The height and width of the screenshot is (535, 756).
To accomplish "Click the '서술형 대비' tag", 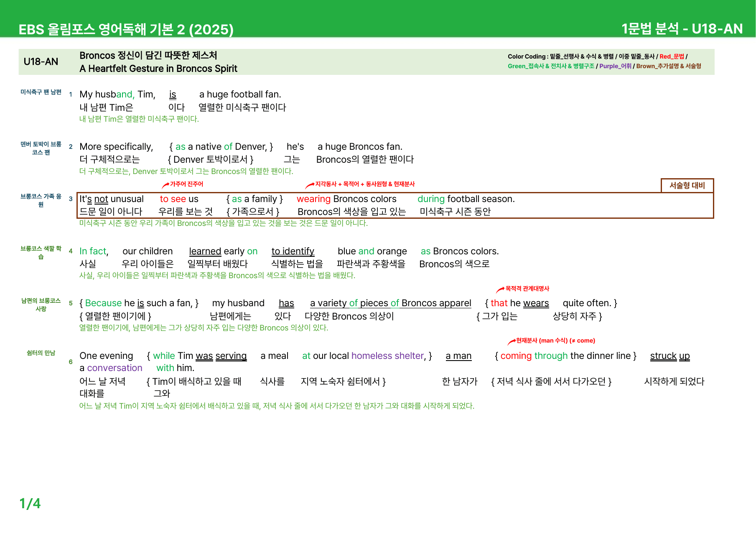I will point(687,185).
